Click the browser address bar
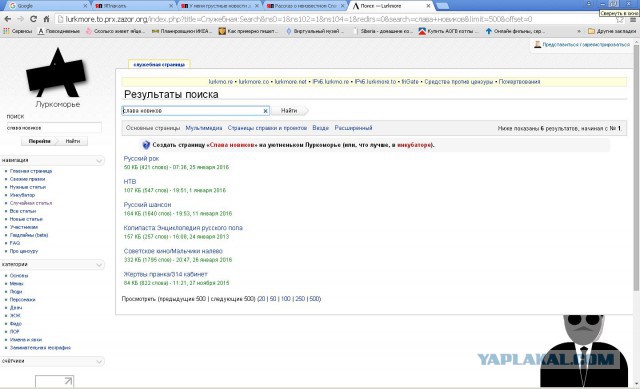640x389 pixels. 334,20
